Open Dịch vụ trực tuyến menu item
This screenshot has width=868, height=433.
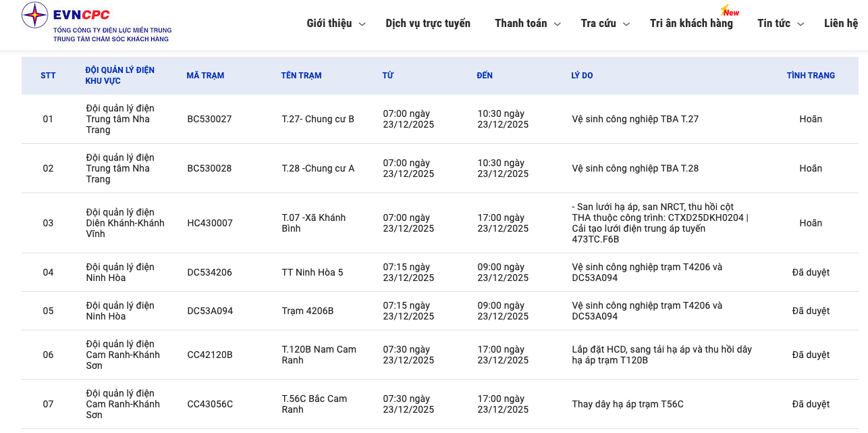point(428,24)
